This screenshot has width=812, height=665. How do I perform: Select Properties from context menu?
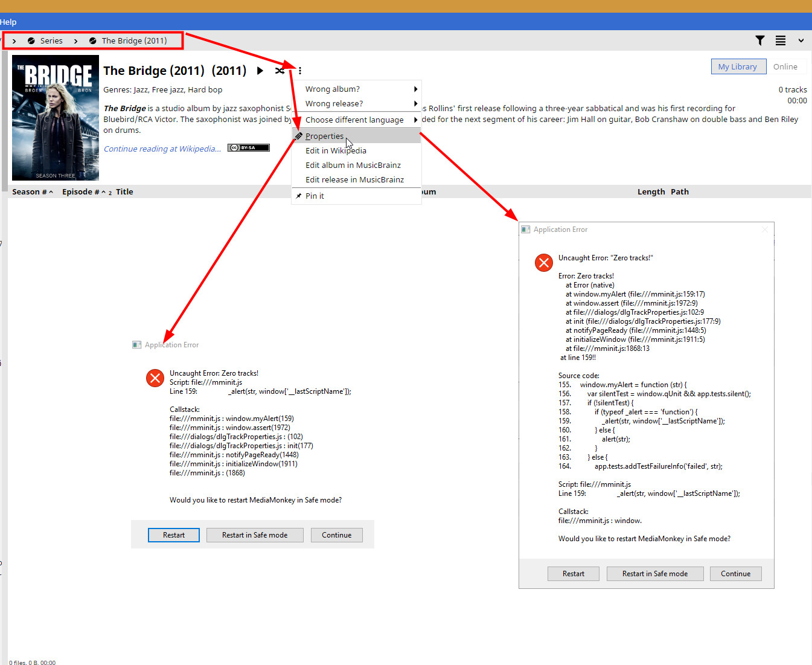coord(325,136)
